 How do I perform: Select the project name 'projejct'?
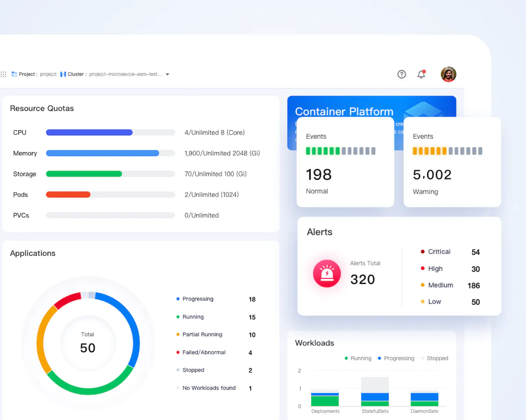click(x=48, y=75)
